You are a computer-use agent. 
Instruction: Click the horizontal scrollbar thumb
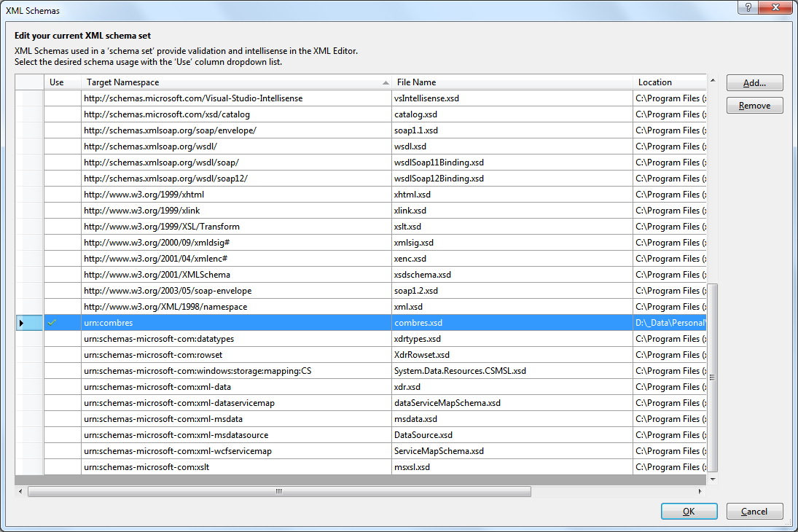pos(279,491)
